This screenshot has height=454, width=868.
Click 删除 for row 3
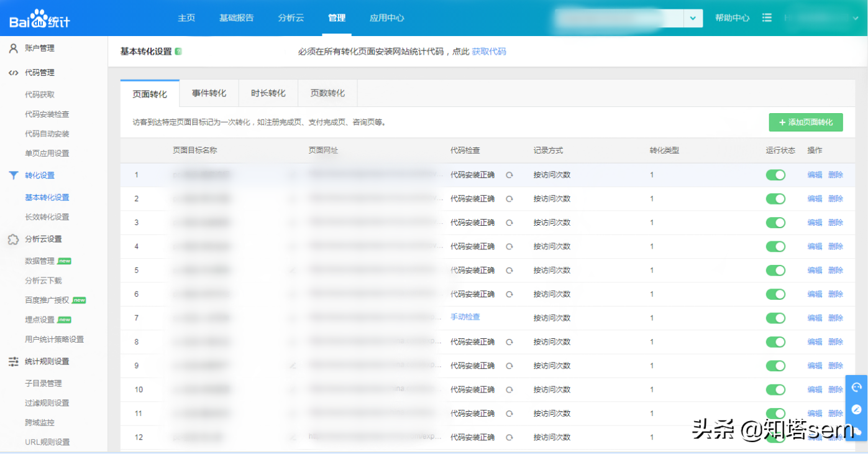coord(836,223)
